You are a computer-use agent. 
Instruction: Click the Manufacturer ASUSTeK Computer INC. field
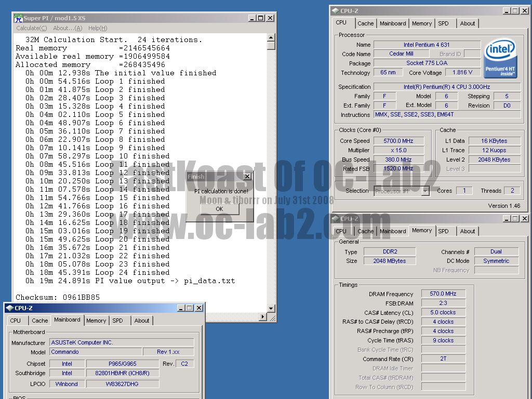click(x=122, y=343)
